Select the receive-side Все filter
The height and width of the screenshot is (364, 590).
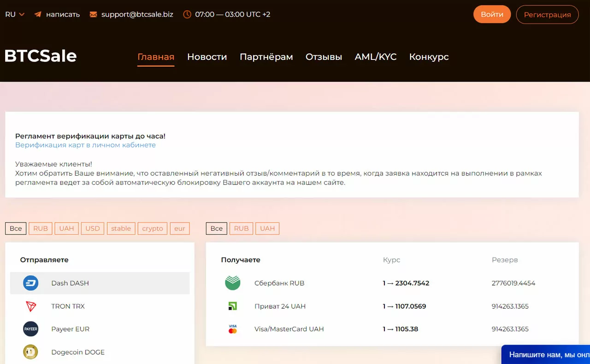[x=217, y=229]
